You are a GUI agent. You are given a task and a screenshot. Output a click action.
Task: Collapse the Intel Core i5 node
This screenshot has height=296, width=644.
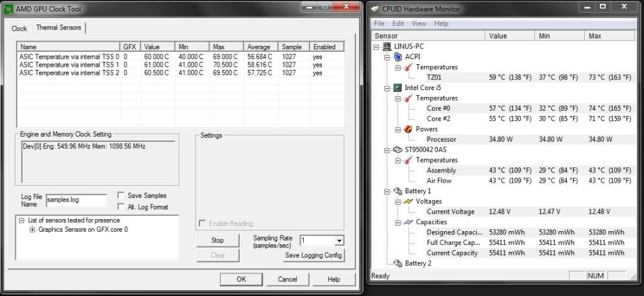(x=387, y=88)
